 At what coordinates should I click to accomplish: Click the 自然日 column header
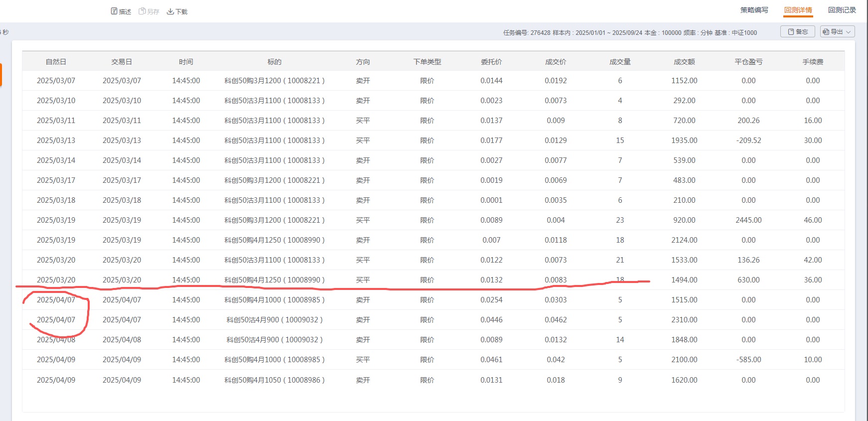(x=56, y=62)
